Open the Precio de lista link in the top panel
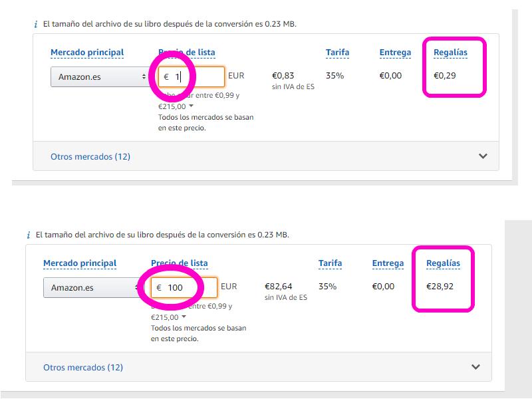The image size is (532, 399). [186, 52]
